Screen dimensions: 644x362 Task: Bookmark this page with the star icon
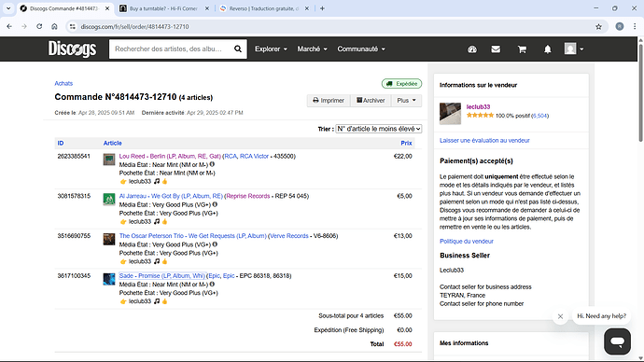pyautogui.click(x=598, y=27)
